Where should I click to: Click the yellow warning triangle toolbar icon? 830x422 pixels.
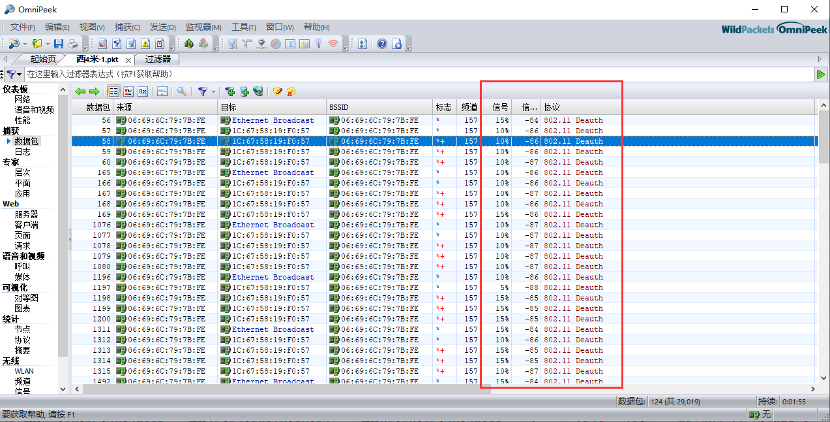pyautogui.click(x=146, y=44)
